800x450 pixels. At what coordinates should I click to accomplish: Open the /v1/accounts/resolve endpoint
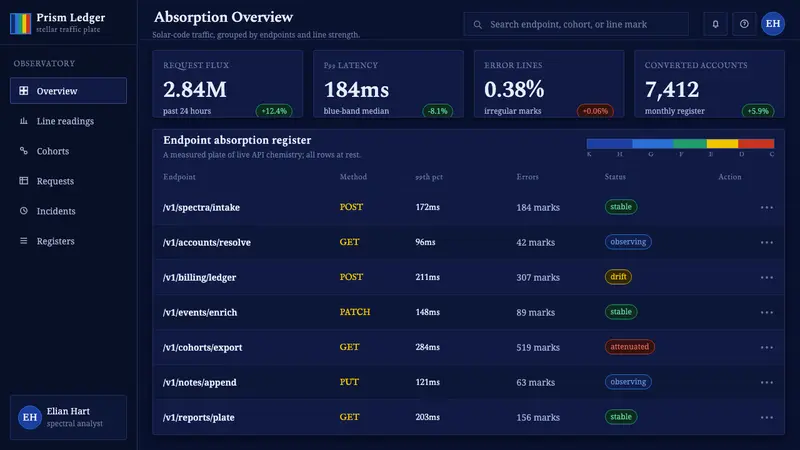click(x=207, y=242)
